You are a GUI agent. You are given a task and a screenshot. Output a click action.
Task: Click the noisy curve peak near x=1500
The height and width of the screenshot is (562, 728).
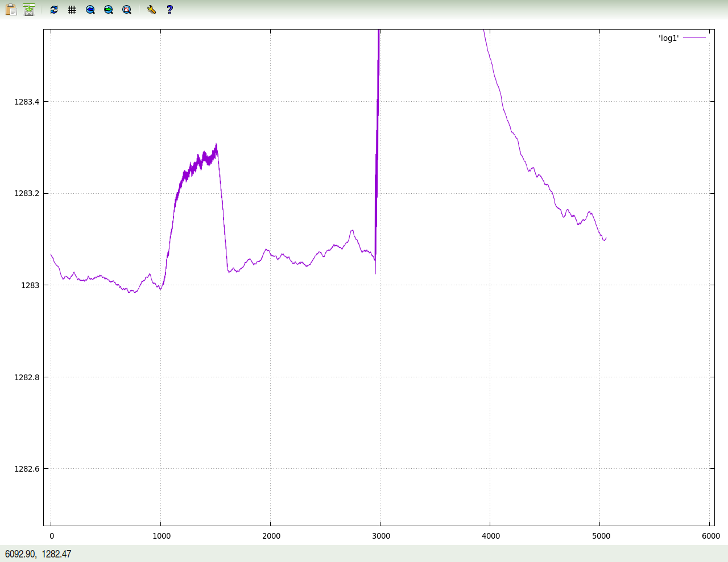(216, 145)
